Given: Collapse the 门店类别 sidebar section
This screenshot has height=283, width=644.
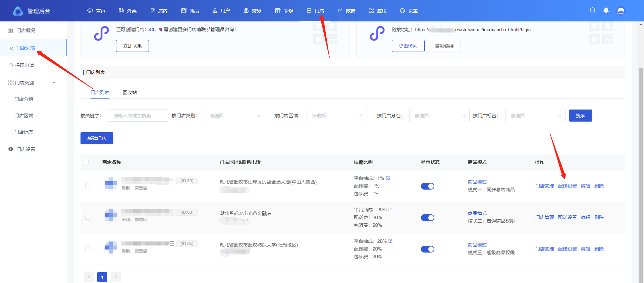Looking at the screenshot, I should pyautogui.click(x=54, y=83).
